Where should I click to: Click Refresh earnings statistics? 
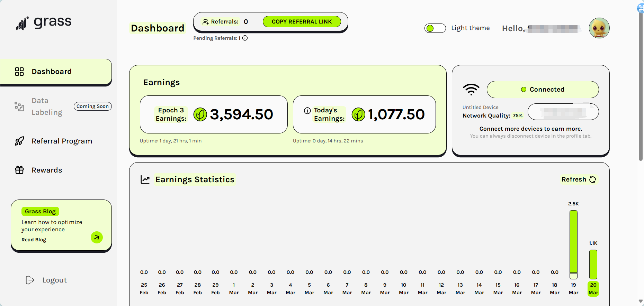(579, 179)
